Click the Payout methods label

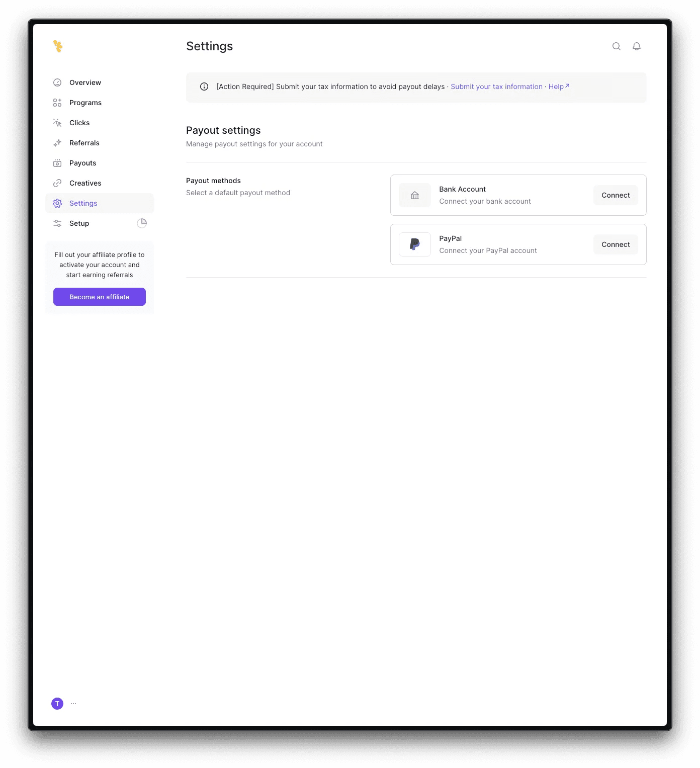(213, 181)
